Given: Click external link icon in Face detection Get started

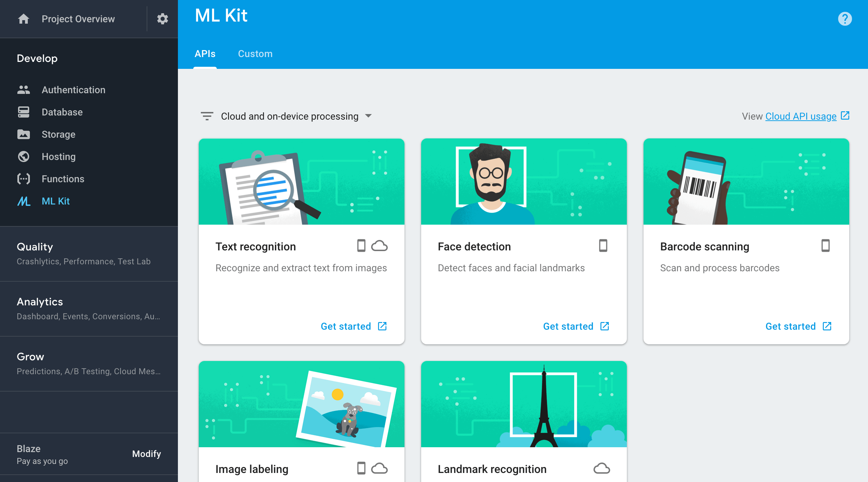Looking at the screenshot, I should coord(605,326).
